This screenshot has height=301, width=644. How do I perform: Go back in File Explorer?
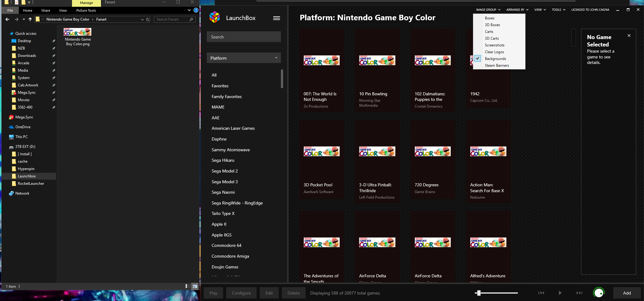[x=7, y=19]
